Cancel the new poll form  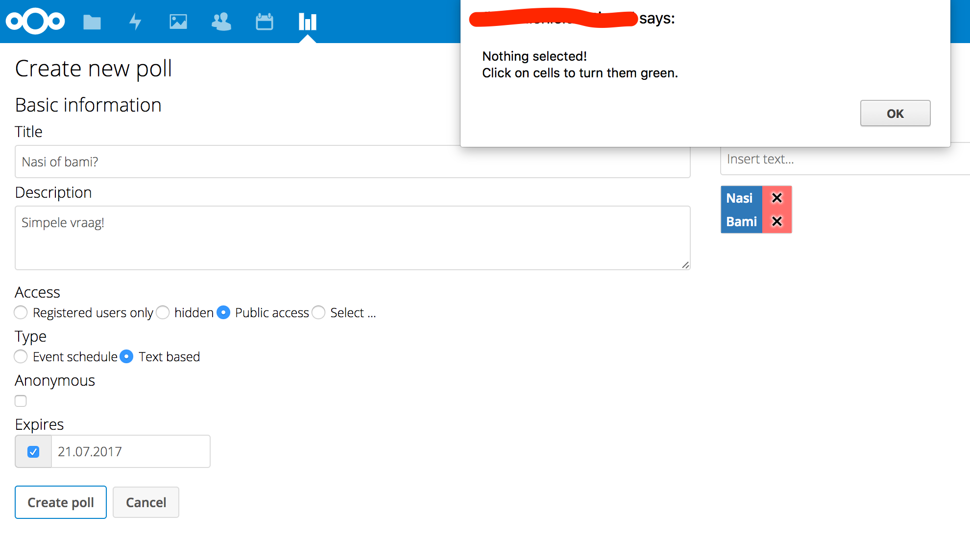(x=146, y=502)
